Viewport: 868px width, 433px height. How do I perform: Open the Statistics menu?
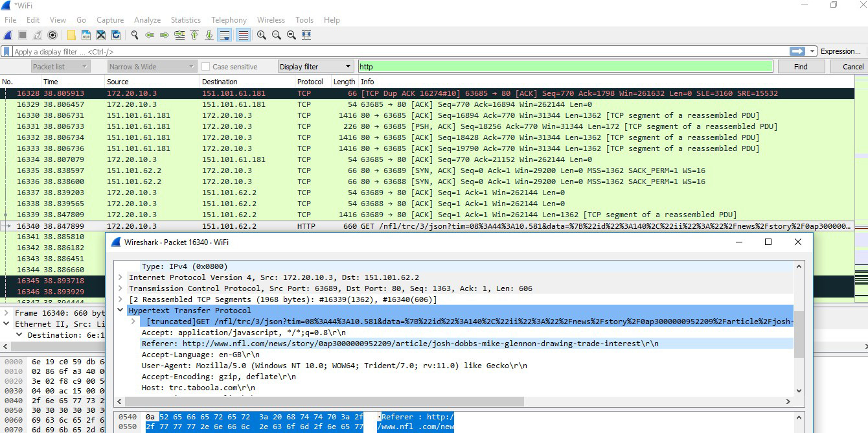point(186,20)
